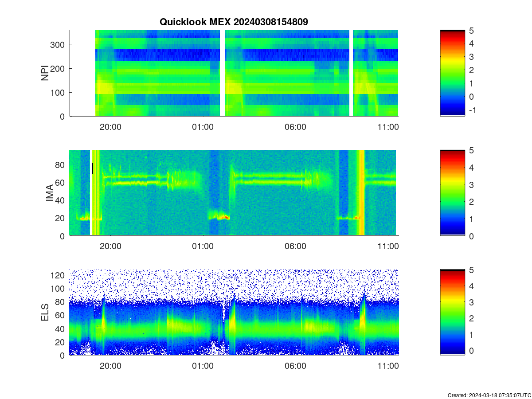Select the ELS y-axis label
This screenshot has width=532, height=399.
(45, 313)
